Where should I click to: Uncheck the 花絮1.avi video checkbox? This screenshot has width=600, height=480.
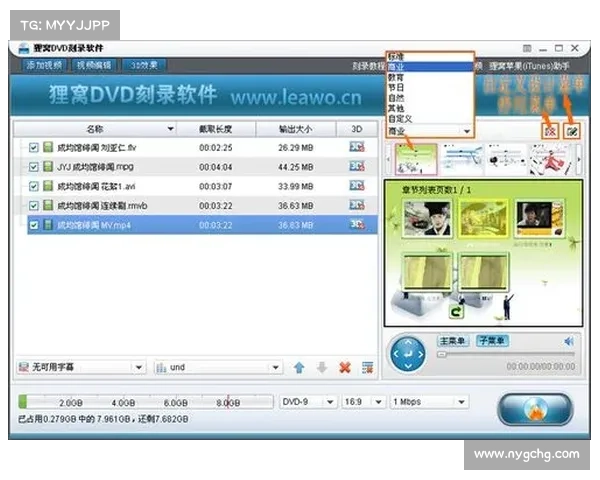point(34,186)
